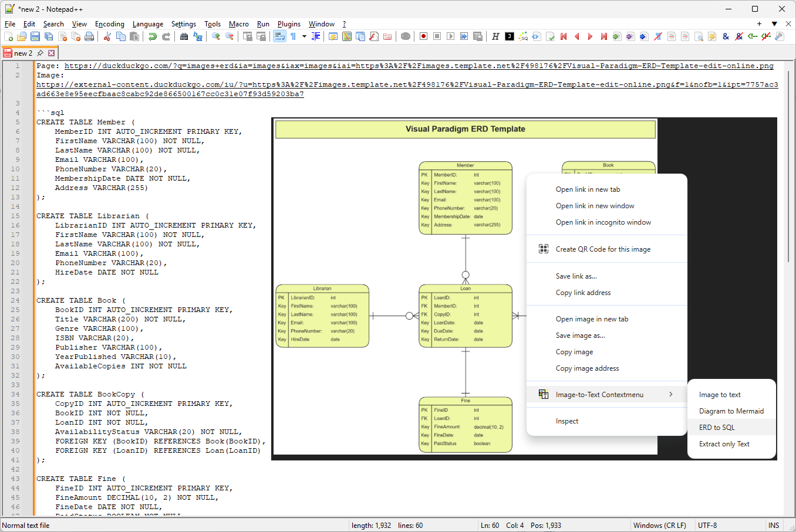Viewport: 796px width, 532px height.
Task: Click the Indent Guide toolbar icon
Action: point(316,36)
